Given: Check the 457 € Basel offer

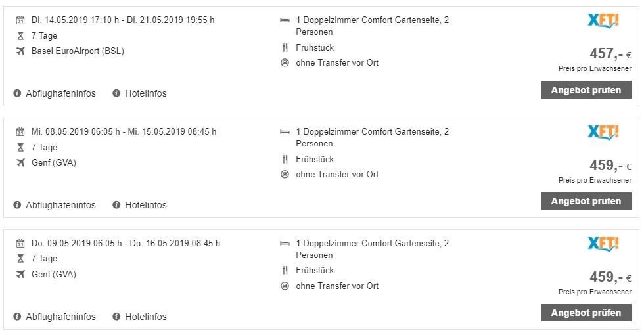Looking at the screenshot, I should (x=586, y=90).
